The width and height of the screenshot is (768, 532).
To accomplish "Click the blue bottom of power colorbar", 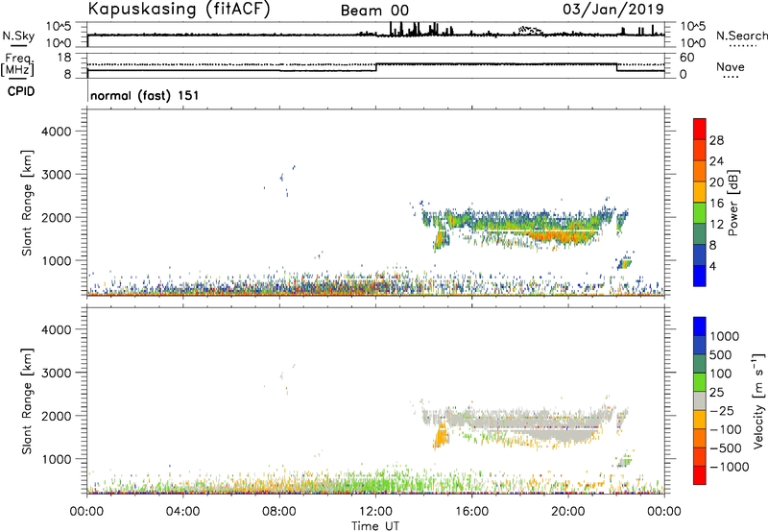I will pyautogui.click(x=700, y=276).
